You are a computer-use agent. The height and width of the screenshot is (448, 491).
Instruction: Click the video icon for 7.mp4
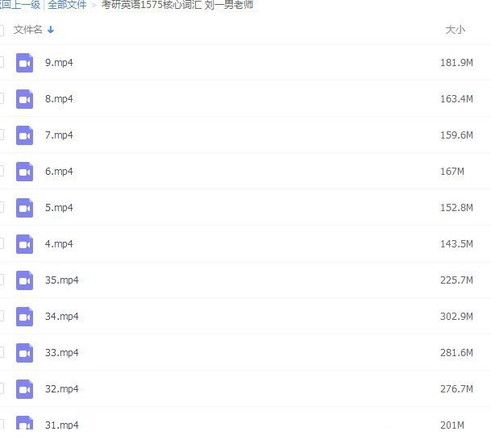pos(24,135)
